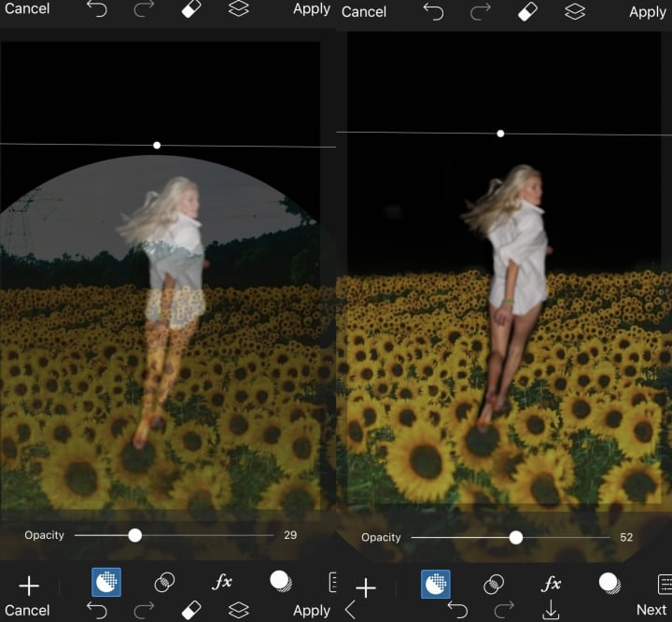Tap the fx effects icon above Next
The image size is (672, 622).
[x=552, y=584]
